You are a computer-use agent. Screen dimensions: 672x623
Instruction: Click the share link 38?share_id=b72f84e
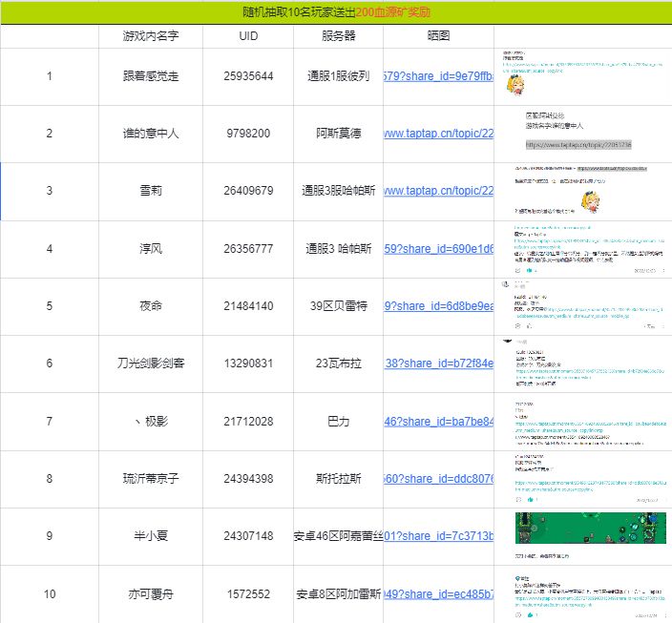coord(438,363)
